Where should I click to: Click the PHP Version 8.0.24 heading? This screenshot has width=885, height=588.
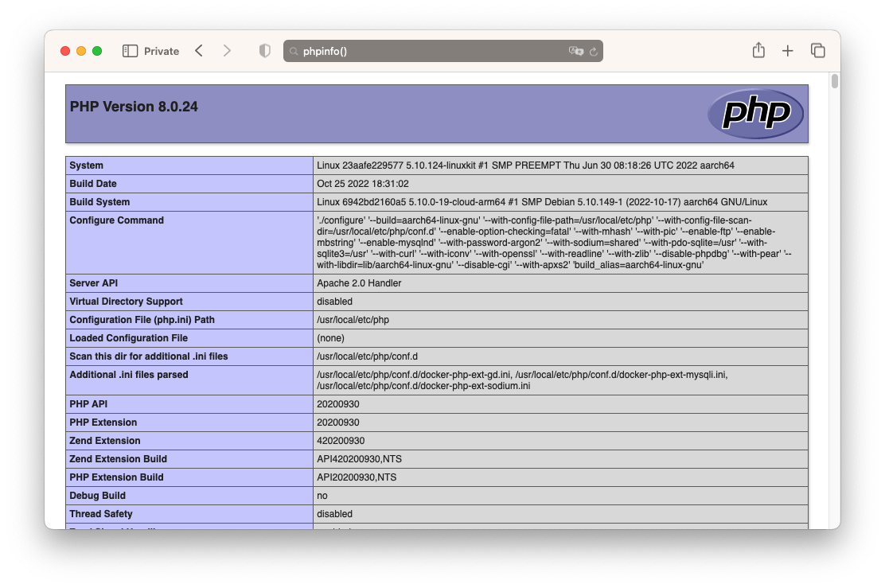134,107
